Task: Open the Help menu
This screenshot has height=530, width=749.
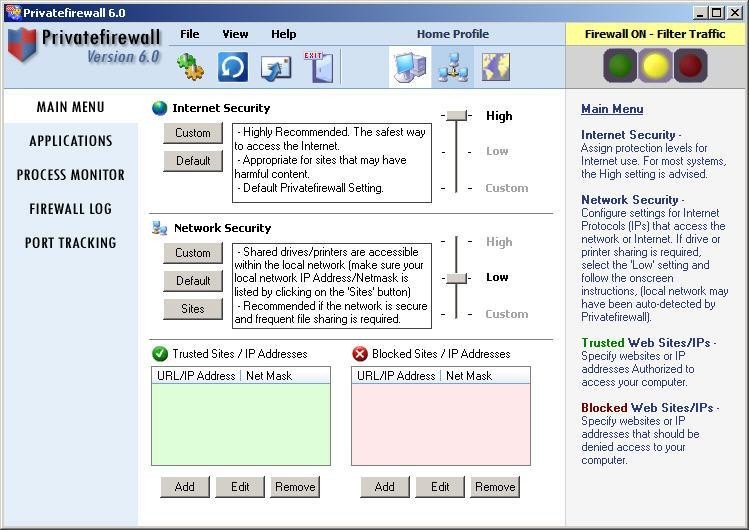Action: click(x=284, y=34)
